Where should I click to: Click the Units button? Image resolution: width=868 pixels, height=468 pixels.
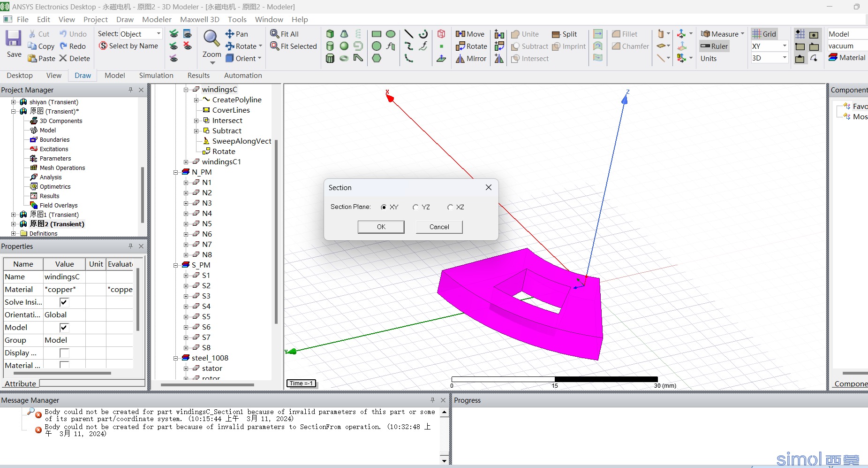[709, 58]
